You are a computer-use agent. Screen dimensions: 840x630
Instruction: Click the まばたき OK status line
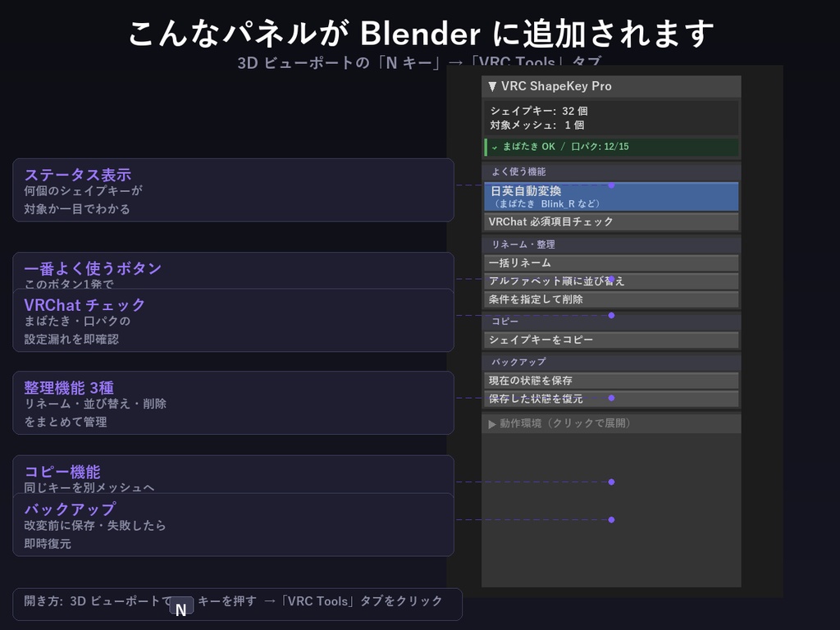tap(611, 147)
